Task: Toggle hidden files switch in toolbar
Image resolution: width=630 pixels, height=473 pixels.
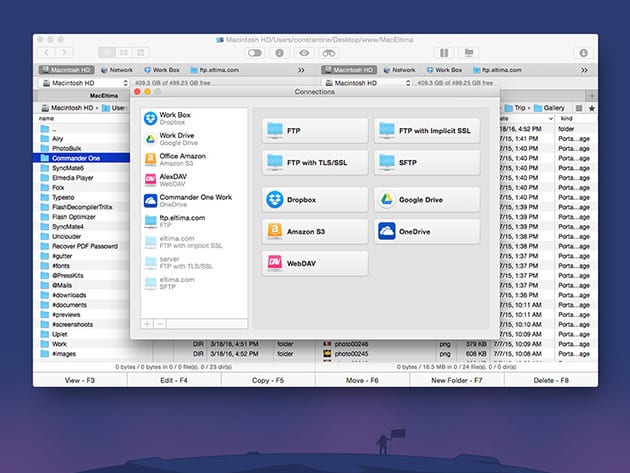Action: (255, 53)
